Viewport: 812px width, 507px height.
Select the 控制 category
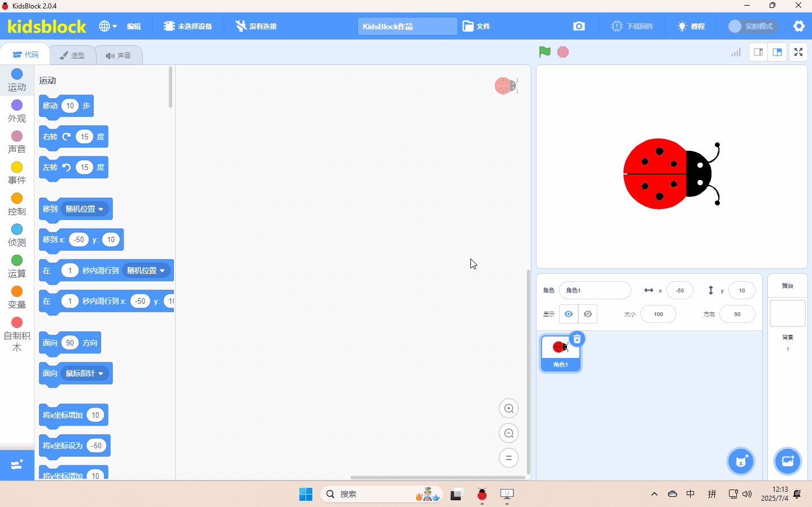point(17,204)
